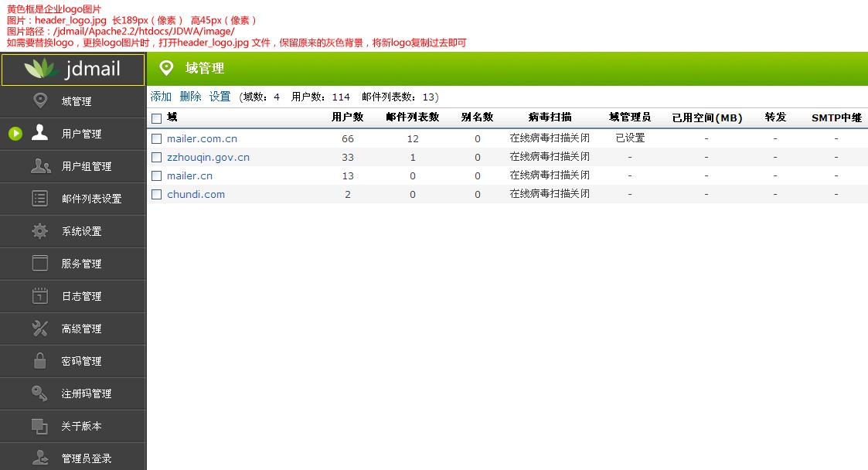This screenshot has width=868, height=470.
Task: Click the 用户管理 person icon
Action: tap(40, 133)
